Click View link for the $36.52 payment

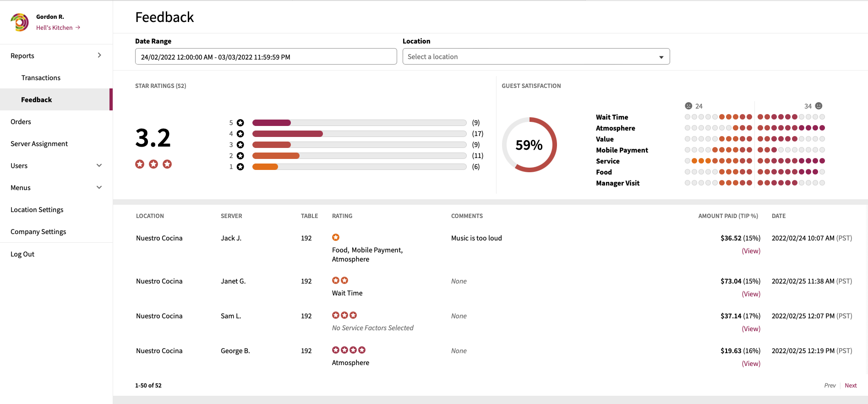coord(751,251)
